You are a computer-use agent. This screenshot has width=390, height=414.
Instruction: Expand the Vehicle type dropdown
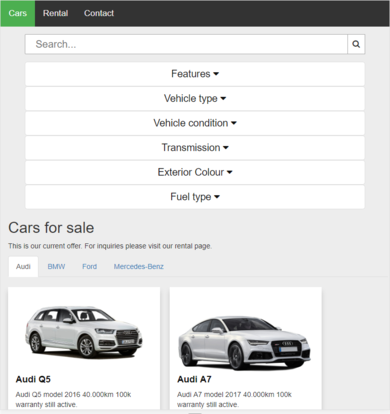pos(195,99)
